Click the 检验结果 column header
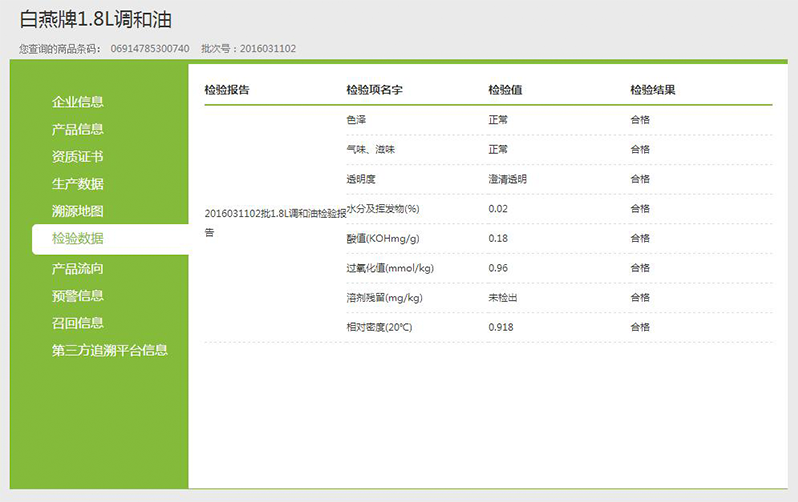This screenshot has height=502, width=798. pos(653,90)
